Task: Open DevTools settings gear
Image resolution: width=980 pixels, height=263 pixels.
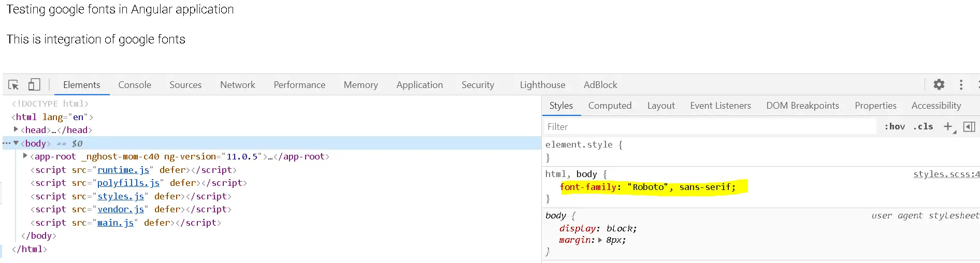Action: pyautogui.click(x=939, y=84)
